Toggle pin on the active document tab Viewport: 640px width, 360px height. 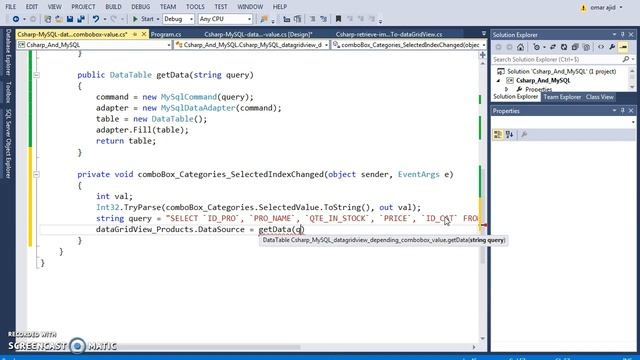pyautogui.click(x=135, y=34)
